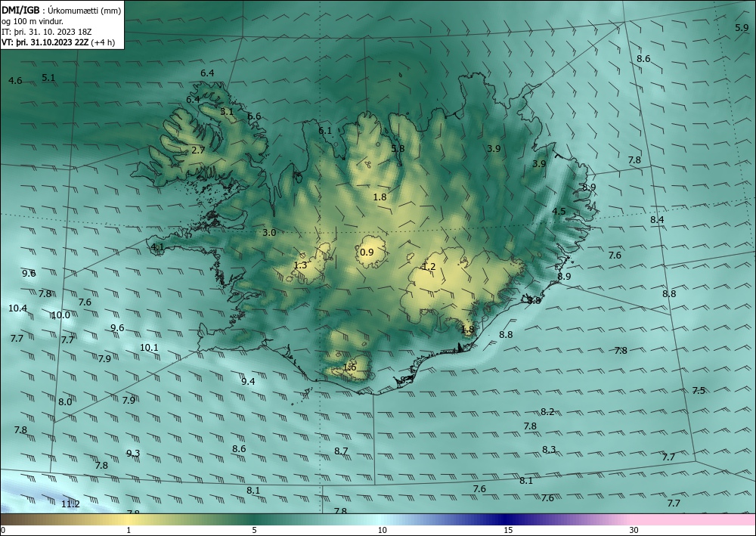
Task: Select the map value 5.8
Action: 398,148
